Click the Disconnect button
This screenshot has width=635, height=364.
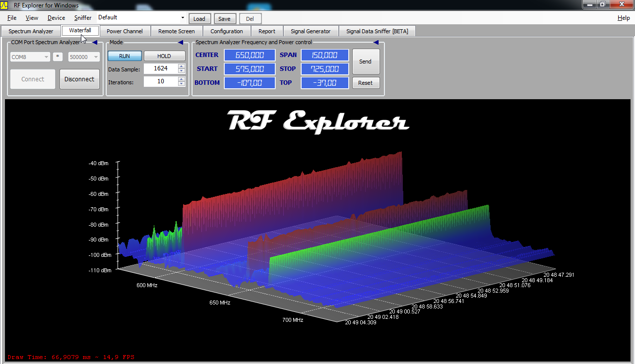coord(79,79)
